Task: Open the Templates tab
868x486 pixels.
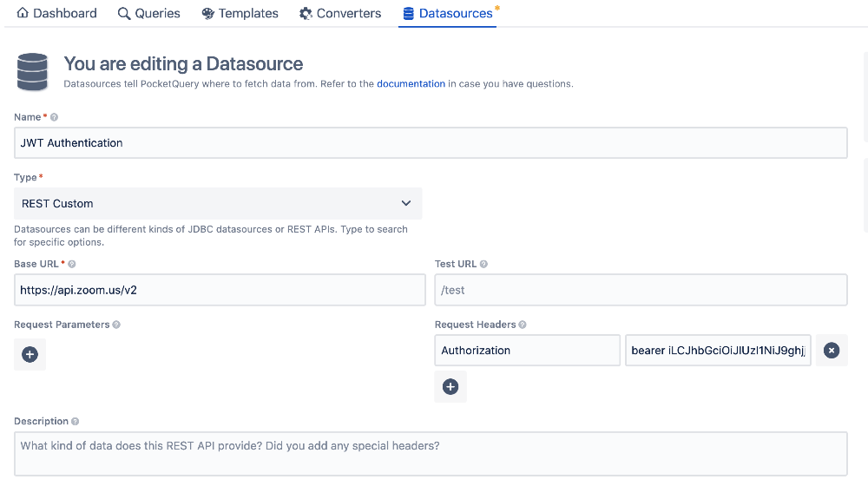Action: pos(240,14)
